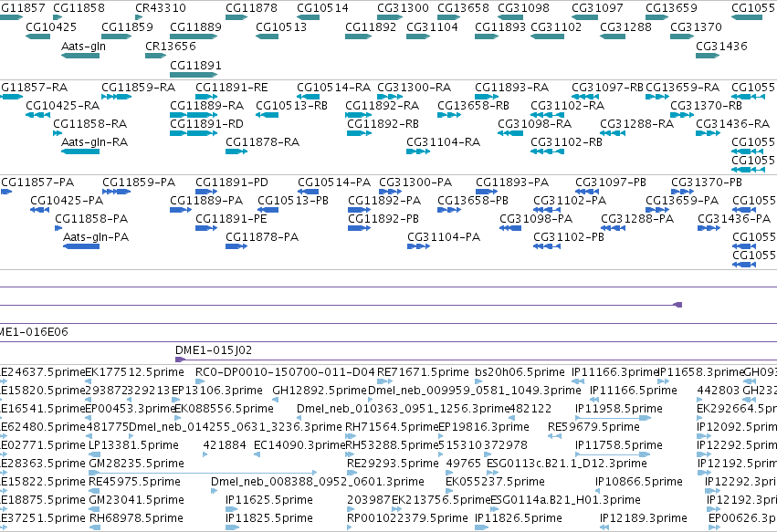
Task: Click the CG11891-RE transcript label
Action: pyautogui.click(x=231, y=88)
